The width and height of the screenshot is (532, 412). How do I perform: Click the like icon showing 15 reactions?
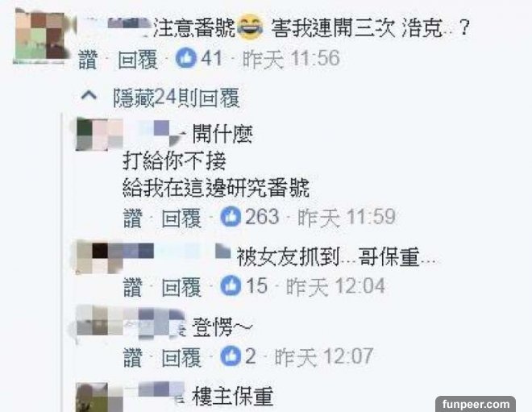231,285
